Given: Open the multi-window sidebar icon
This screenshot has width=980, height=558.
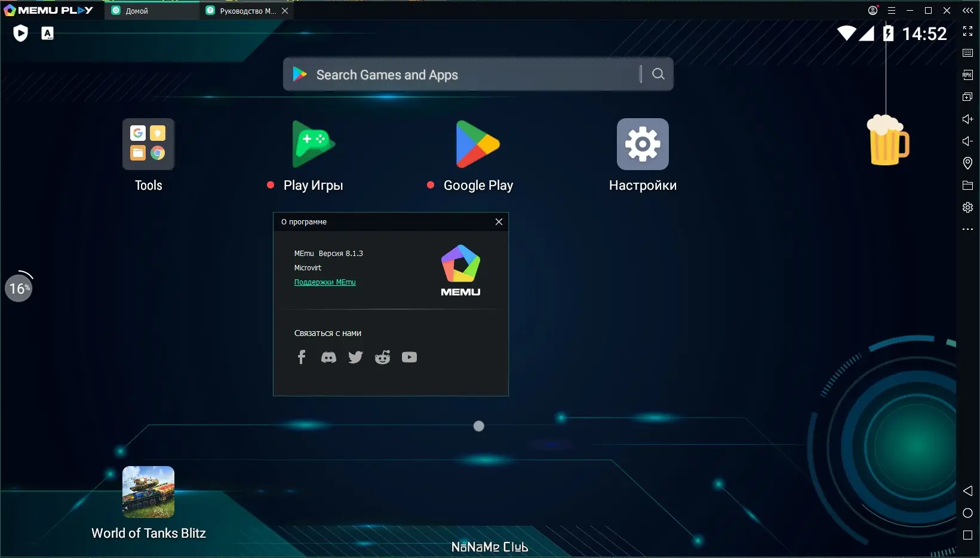Looking at the screenshot, I should pyautogui.click(x=968, y=97).
